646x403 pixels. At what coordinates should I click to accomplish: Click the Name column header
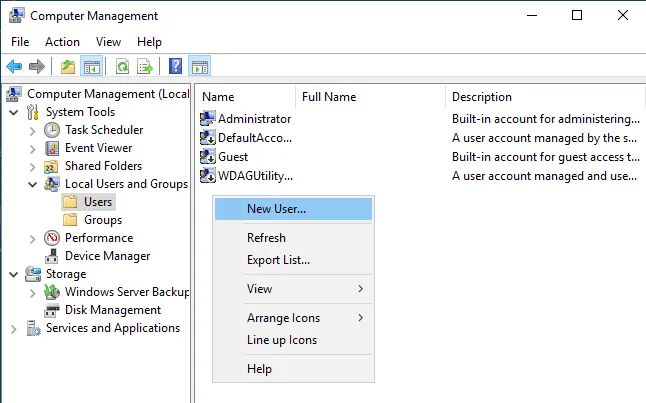218,97
